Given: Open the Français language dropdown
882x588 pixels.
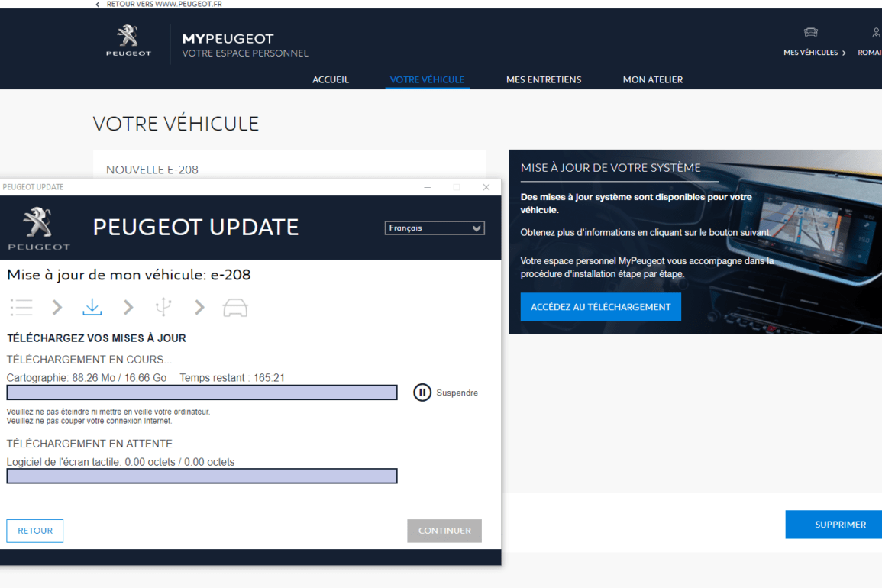Looking at the screenshot, I should click(435, 228).
